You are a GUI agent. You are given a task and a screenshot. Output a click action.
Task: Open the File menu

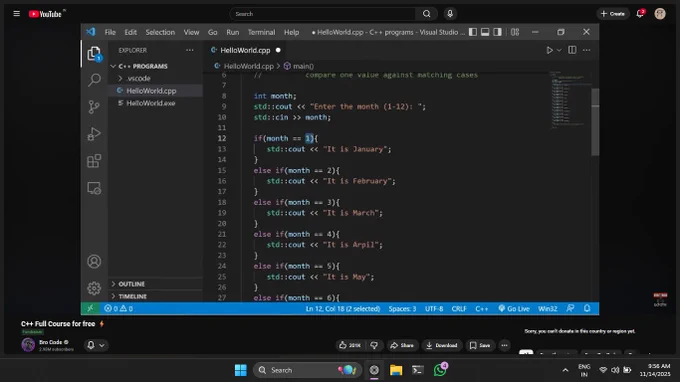click(x=110, y=32)
